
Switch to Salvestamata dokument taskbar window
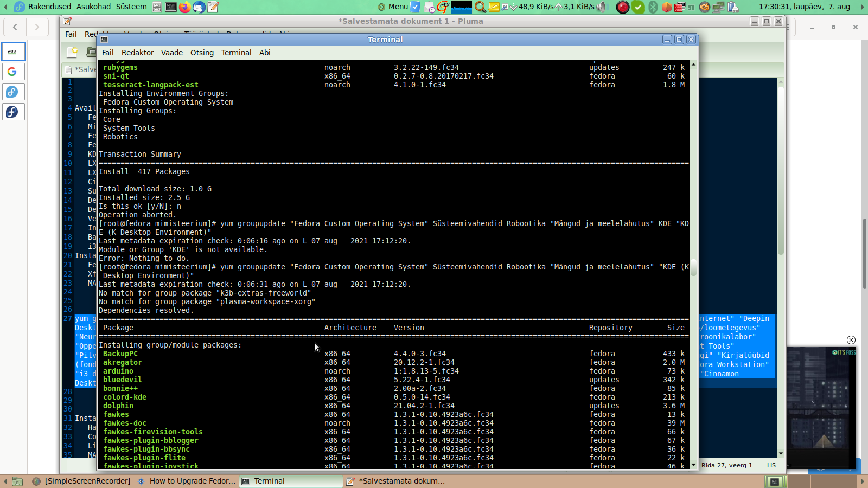pyautogui.click(x=395, y=481)
